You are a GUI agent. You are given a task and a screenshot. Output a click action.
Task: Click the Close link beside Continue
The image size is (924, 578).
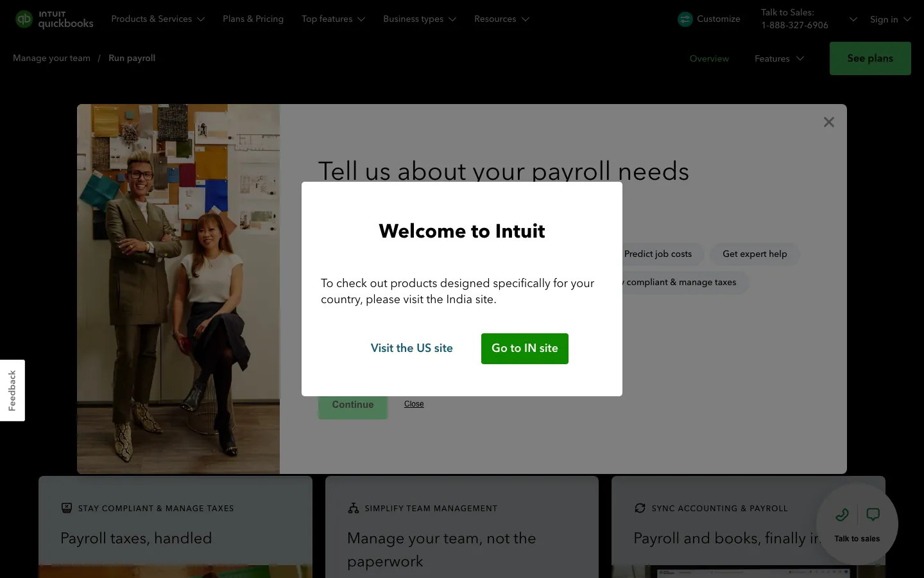coord(414,404)
